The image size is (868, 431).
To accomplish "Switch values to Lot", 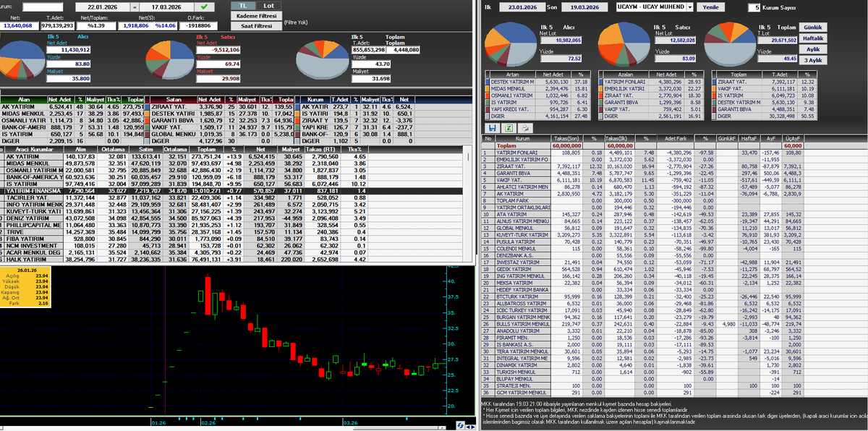I will click(268, 5).
